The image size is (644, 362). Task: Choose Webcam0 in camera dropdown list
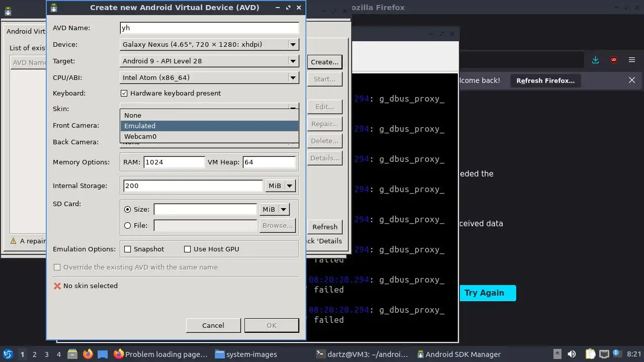pos(209,136)
